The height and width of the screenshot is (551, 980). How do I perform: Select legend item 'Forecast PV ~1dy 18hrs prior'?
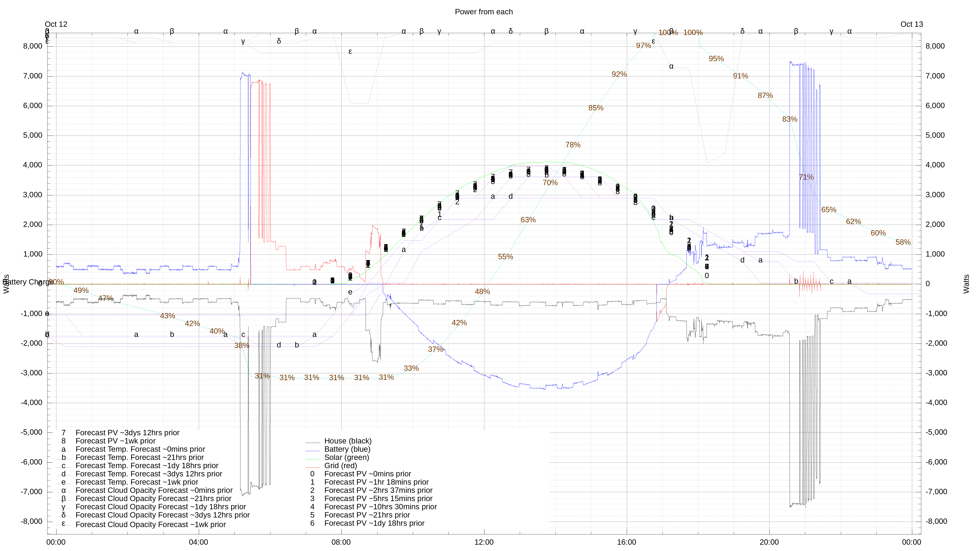tap(374, 524)
